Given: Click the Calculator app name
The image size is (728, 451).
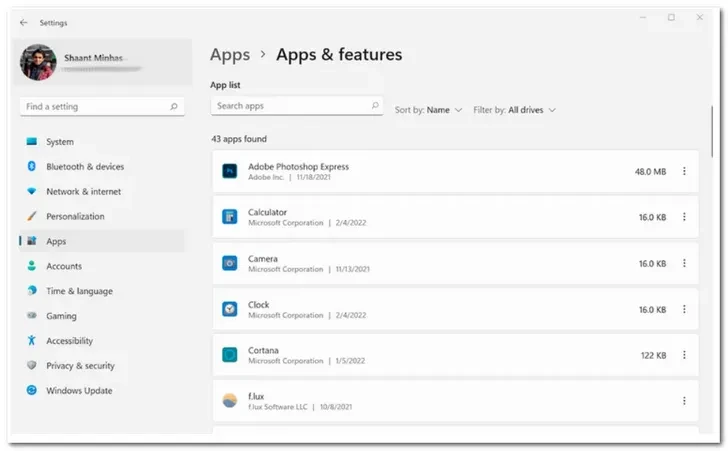Looking at the screenshot, I should pyautogui.click(x=267, y=212).
